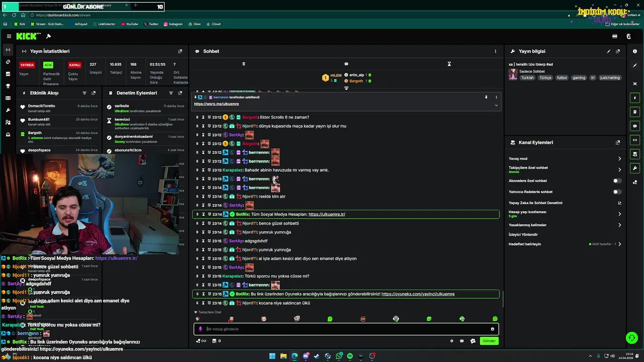Open the worp.me/ulkuemre pinned link

(216, 104)
